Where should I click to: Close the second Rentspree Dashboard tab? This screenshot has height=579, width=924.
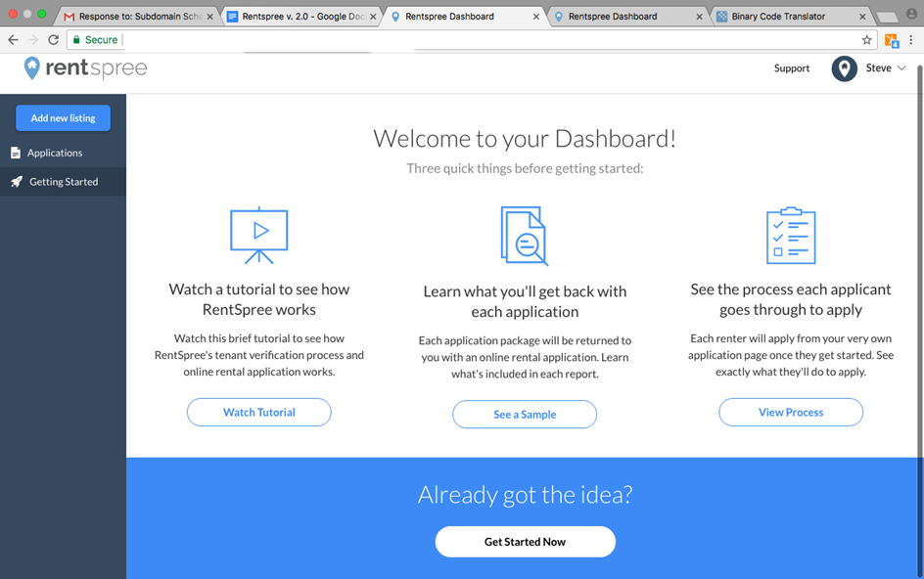[x=699, y=17]
